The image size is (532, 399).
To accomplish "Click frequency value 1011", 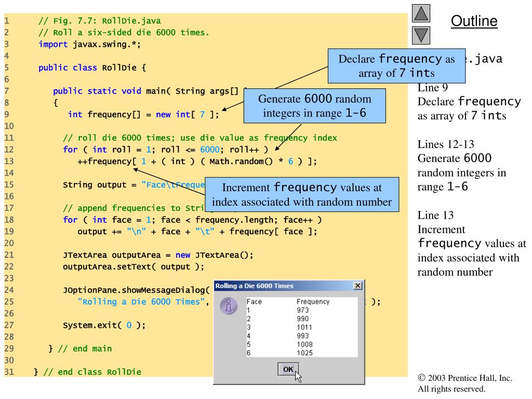I will click(x=304, y=327).
